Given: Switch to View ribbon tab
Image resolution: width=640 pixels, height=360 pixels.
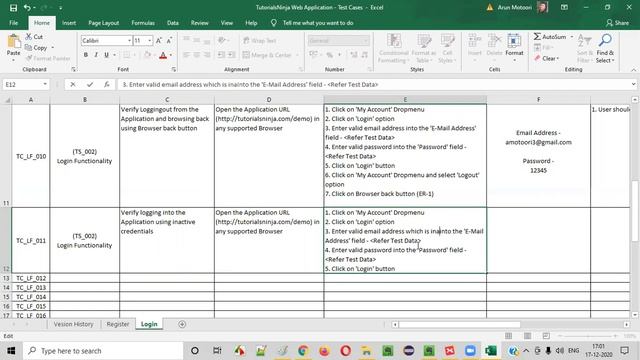Looking at the screenshot, I should 227,23.
